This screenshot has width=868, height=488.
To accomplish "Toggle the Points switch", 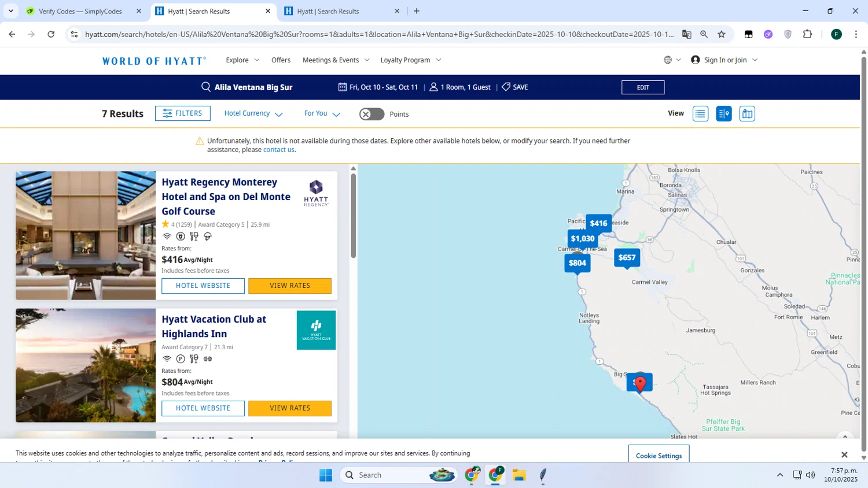I will (x=372, y=114).
